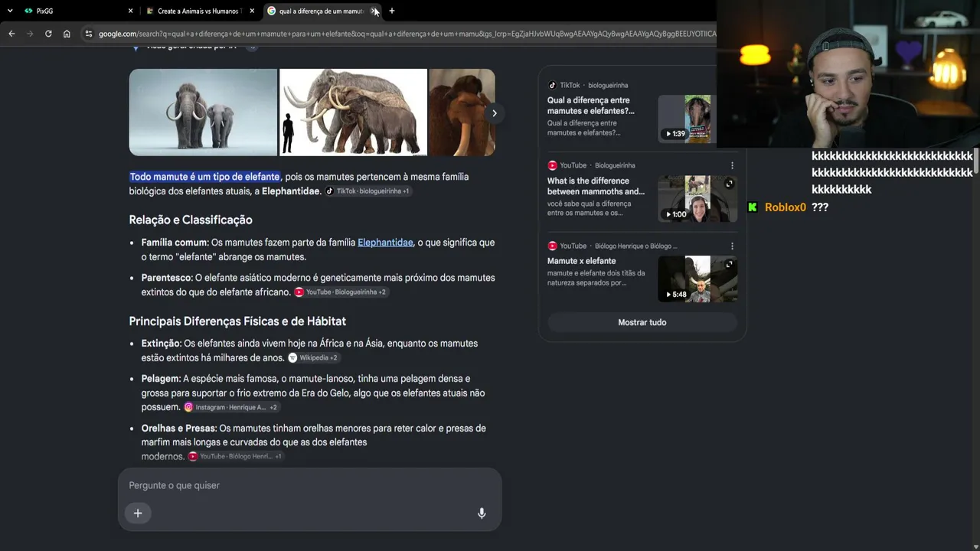Image resolution: width=980 pixels, height=551 pixels.
Task: Expand the 5:48 video thumbnail preview
Action: coord(729,264)
